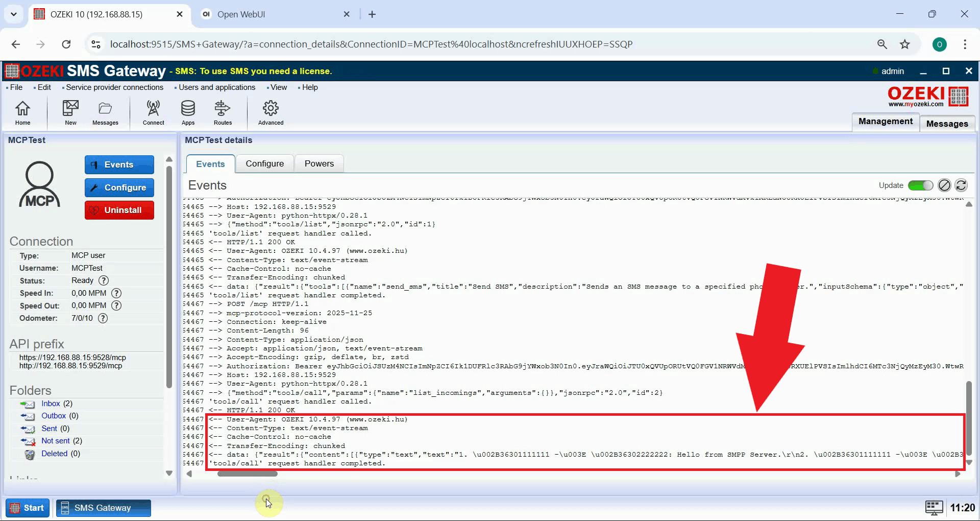Select the Events tab
The image size is (980, 521).
pyautogui.click(x=210, y=164)
